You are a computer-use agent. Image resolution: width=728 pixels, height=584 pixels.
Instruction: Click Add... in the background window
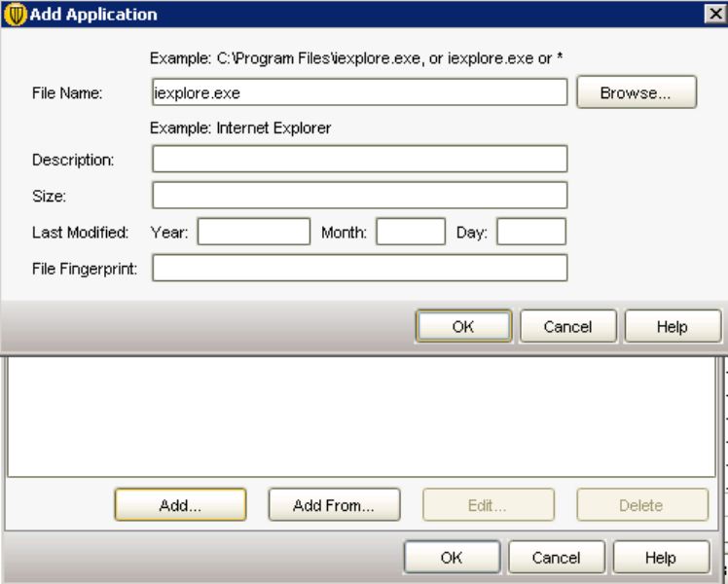[180, 504]
